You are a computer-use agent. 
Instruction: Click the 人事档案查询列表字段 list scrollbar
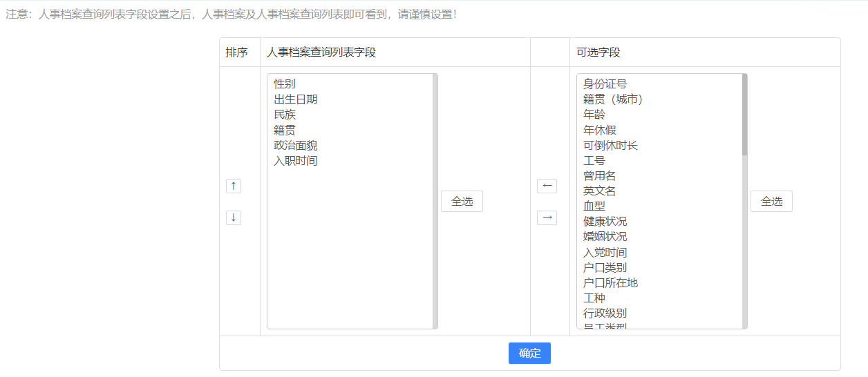tap(435, 201)
